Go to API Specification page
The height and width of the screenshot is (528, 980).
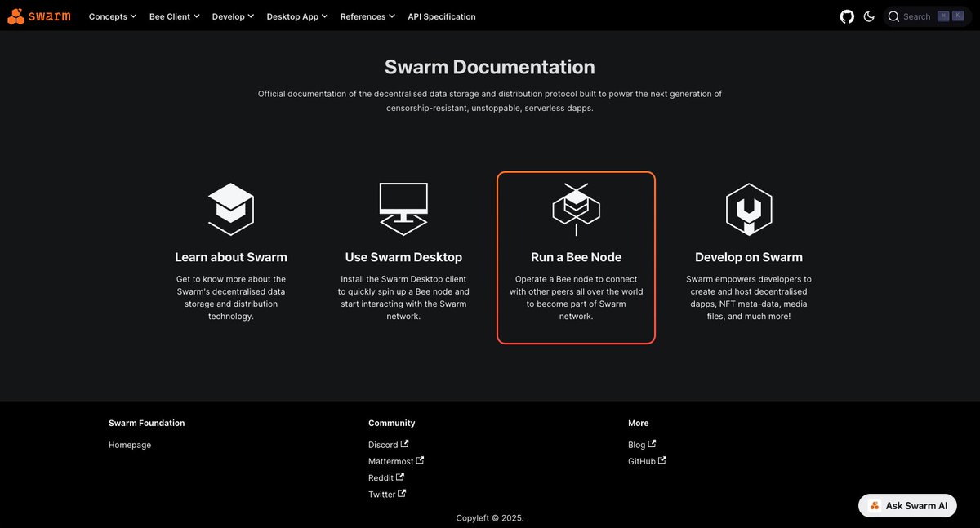[442, 16]
